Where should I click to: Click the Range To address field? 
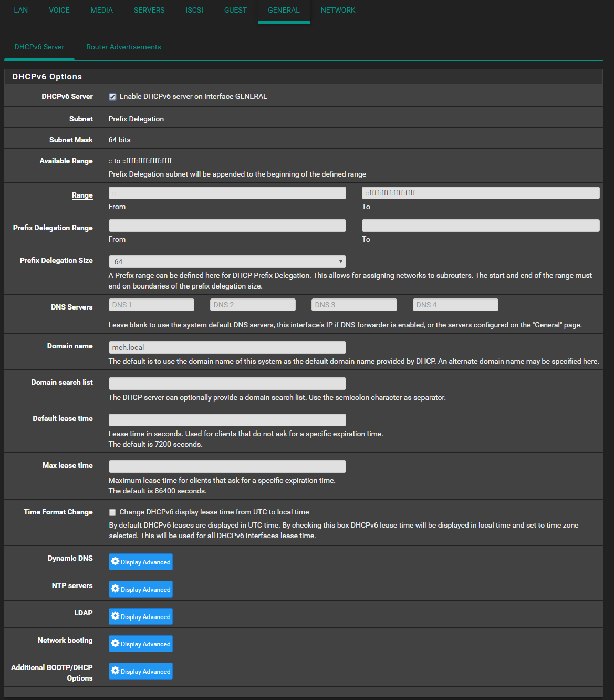[x=480, y=193]
